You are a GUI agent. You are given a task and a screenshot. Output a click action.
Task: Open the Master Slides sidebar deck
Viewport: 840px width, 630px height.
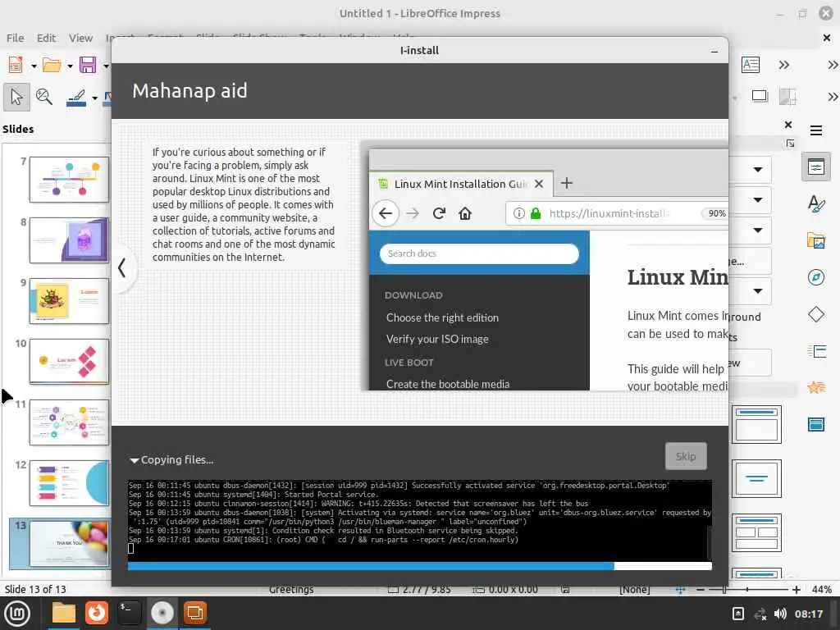[816, 425]
